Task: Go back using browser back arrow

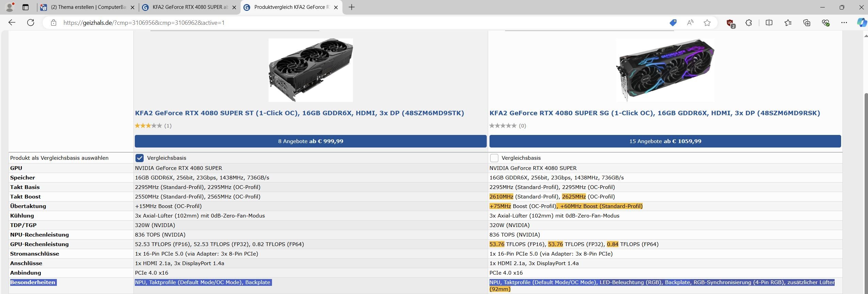Action: point(12,23)
